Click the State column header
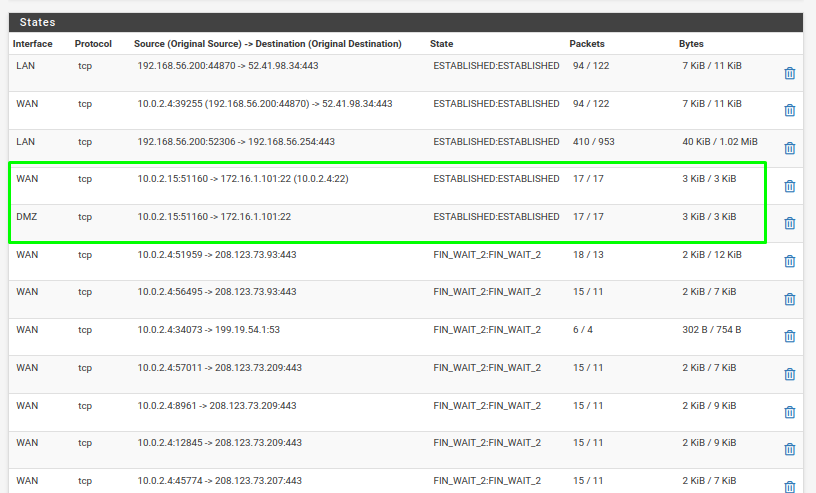Screen dimensions: 816x493 tap(441, 44)
